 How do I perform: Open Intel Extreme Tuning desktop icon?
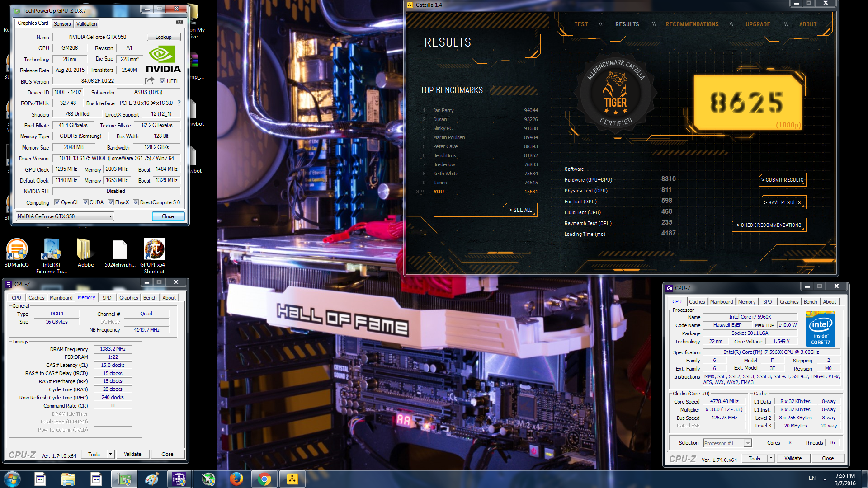click(x=52, y=256)
